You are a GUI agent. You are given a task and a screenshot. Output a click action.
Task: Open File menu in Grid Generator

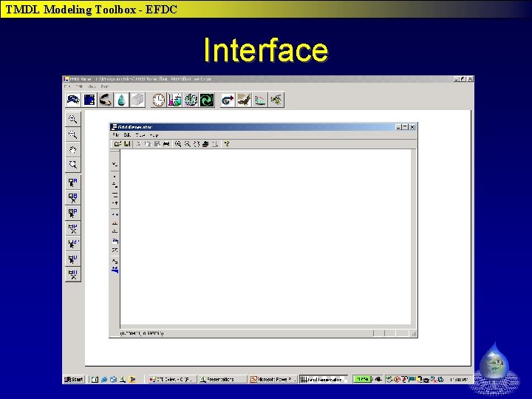tap(116, 135)
